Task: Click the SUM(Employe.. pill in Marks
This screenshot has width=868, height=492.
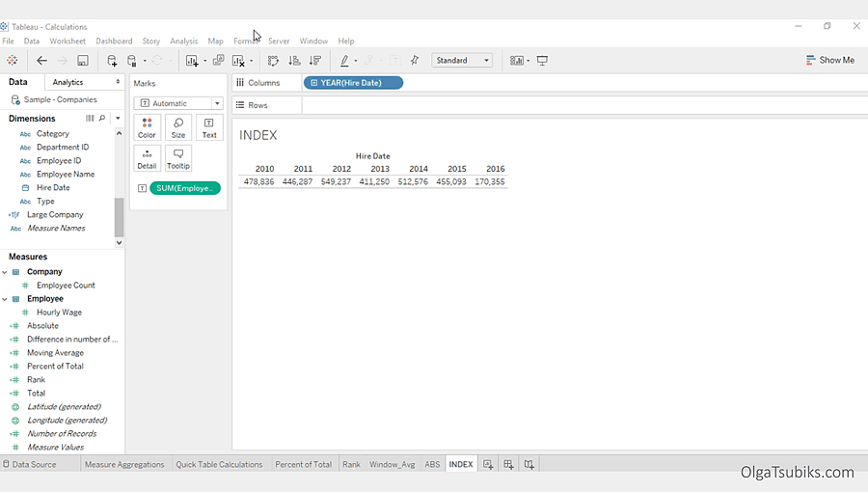Action: (x=185, y=188)
